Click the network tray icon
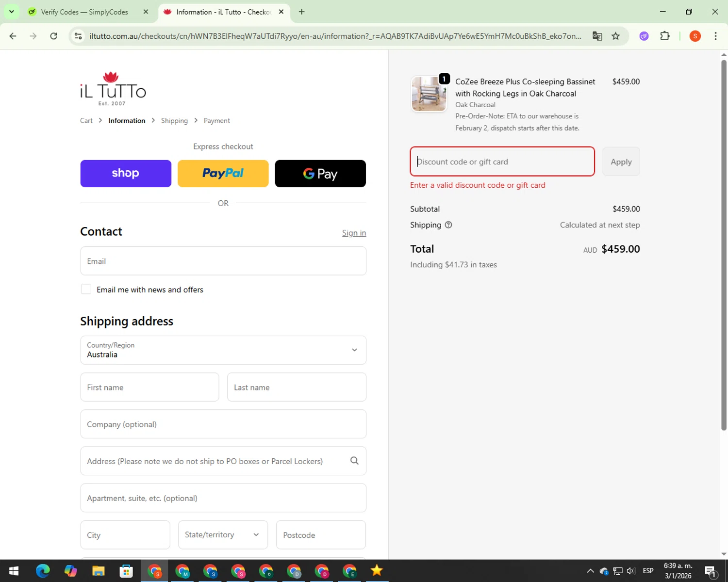 coord(617,571)
